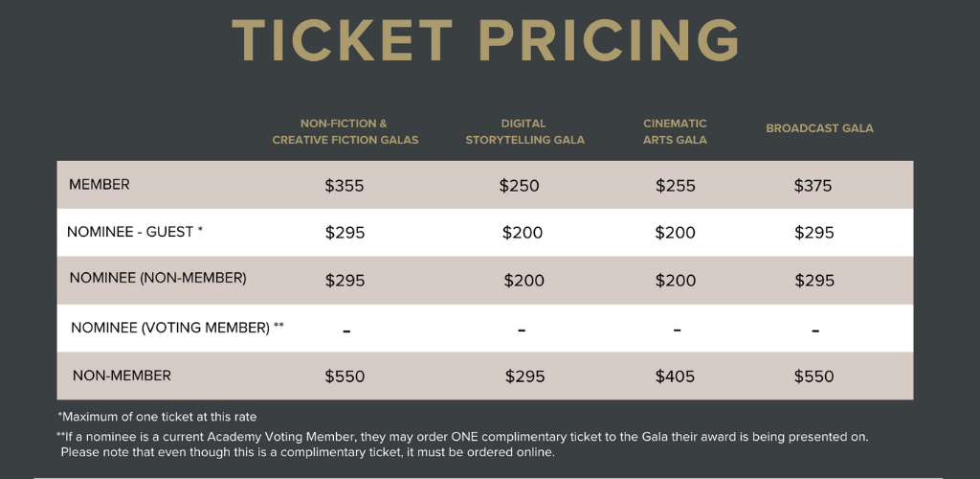Click the TICKET PRICING heading
Viewport: 980px width, 479px height.
click(x=485, y=40)
